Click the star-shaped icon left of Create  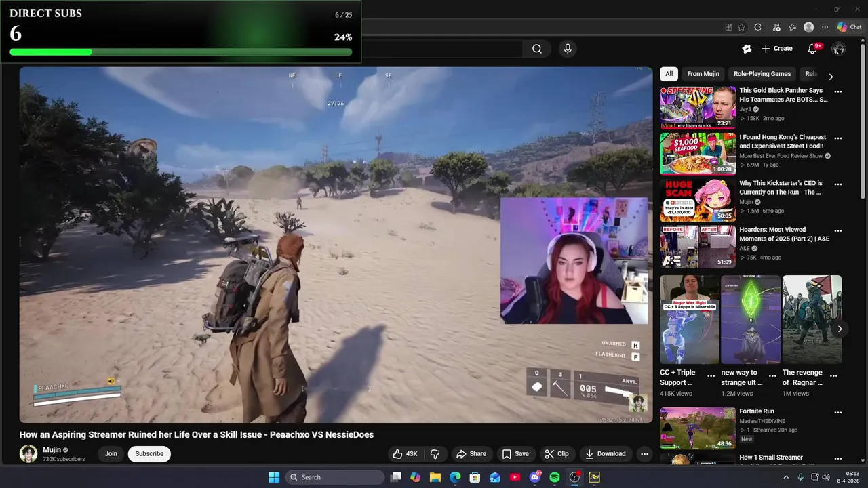coord(747,49)
